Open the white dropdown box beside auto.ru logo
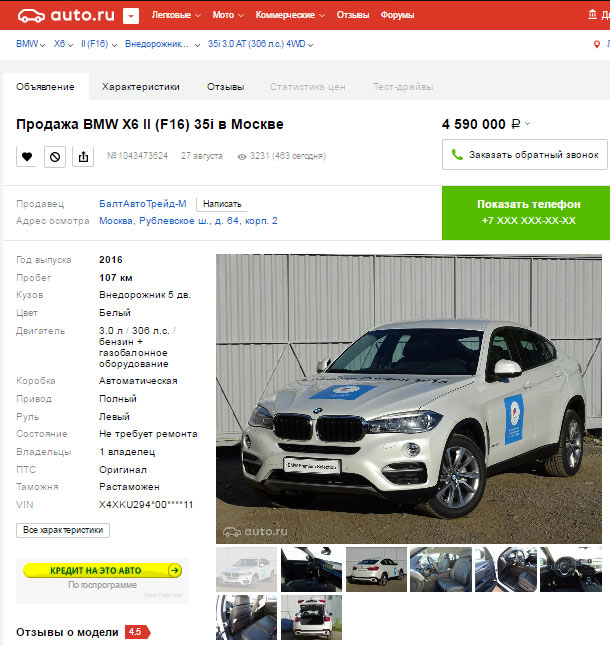 131,16
